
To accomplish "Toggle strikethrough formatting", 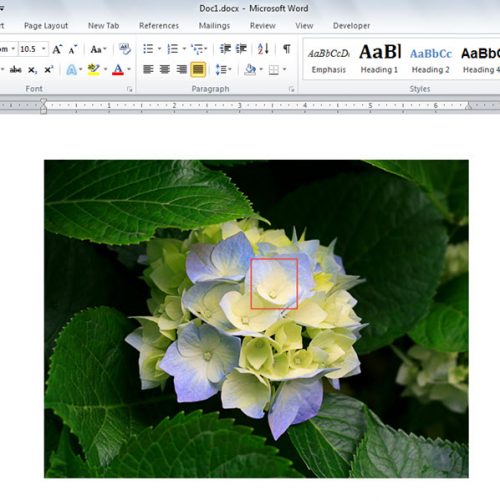I will 16,70.
